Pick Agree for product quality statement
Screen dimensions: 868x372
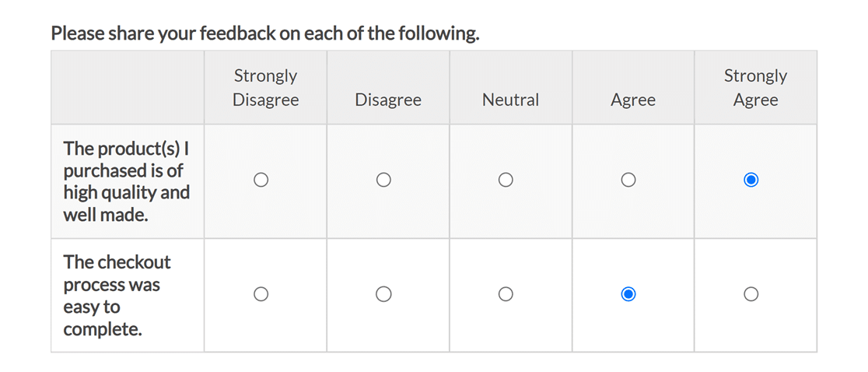(628, 180)
